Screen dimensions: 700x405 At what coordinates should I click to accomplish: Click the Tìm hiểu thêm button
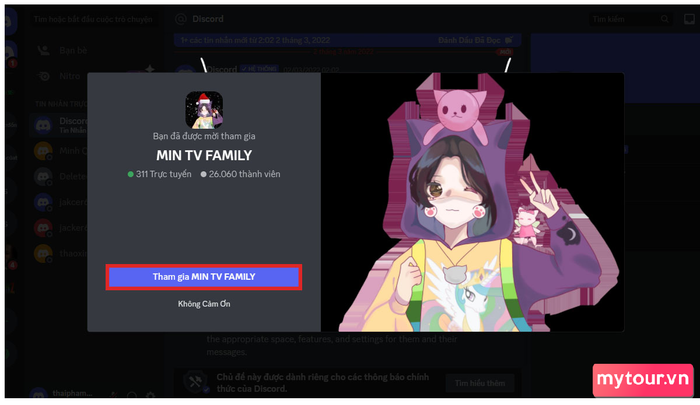pos(480,383)
